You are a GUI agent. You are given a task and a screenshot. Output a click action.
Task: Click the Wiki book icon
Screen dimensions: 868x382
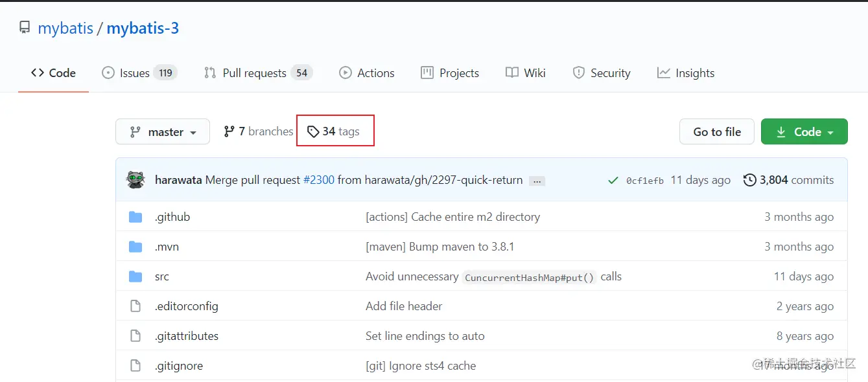click(x=512, y=73)
